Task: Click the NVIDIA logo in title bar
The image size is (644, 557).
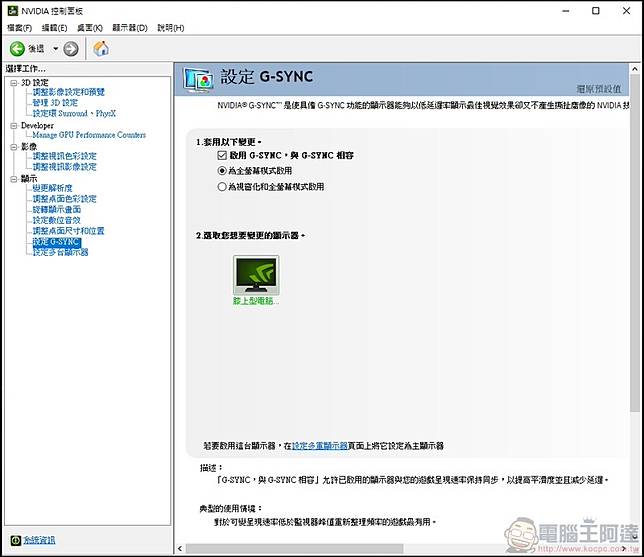Action: tap(12, 10)
